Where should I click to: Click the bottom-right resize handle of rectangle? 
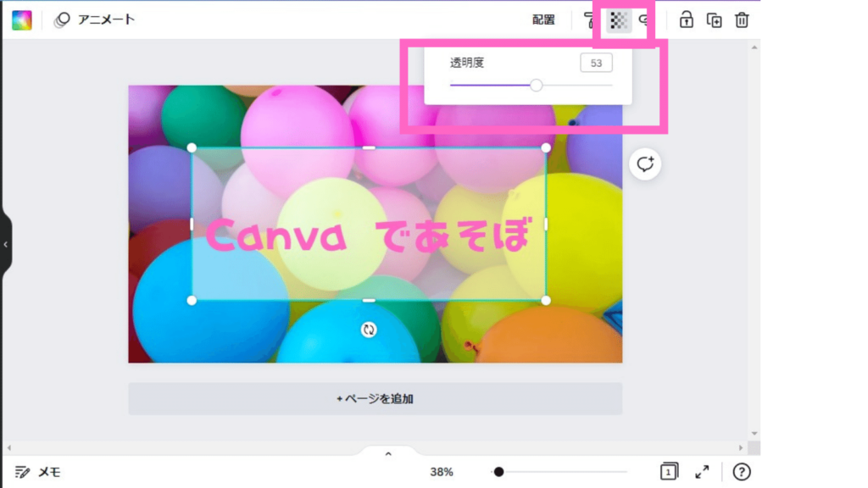(546, 301)
